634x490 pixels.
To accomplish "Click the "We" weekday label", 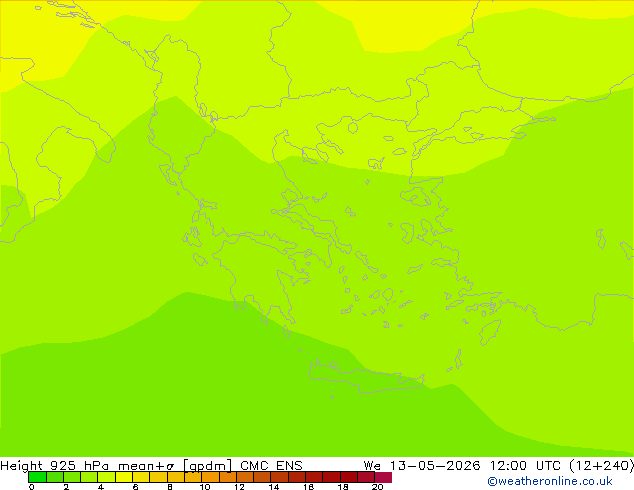I will point(372,465).
